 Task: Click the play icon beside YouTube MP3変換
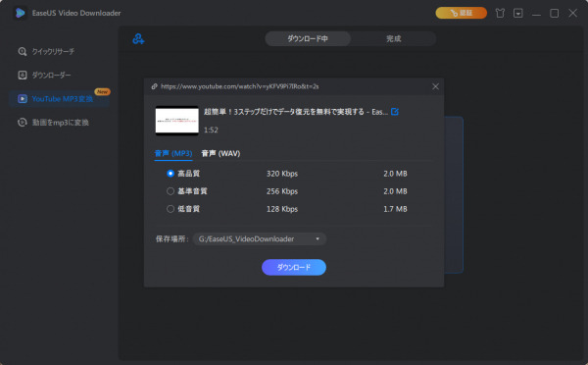tap(23, 99)
